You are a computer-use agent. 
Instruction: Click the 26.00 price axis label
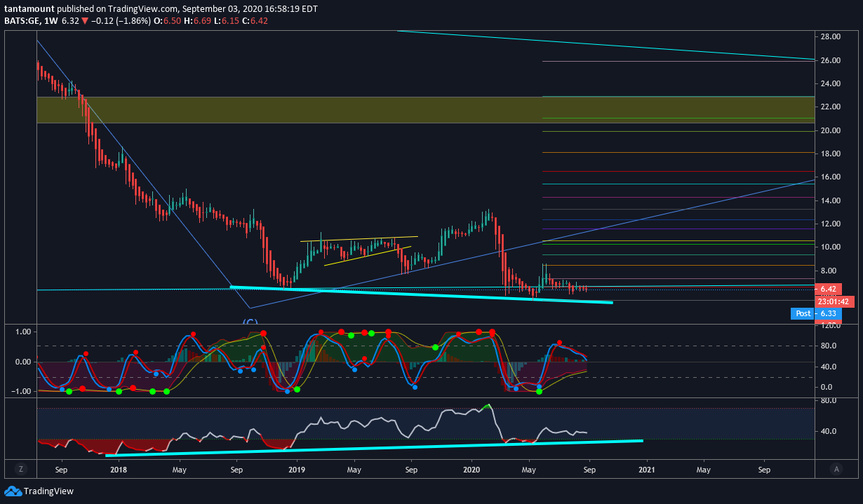(831, 60)
